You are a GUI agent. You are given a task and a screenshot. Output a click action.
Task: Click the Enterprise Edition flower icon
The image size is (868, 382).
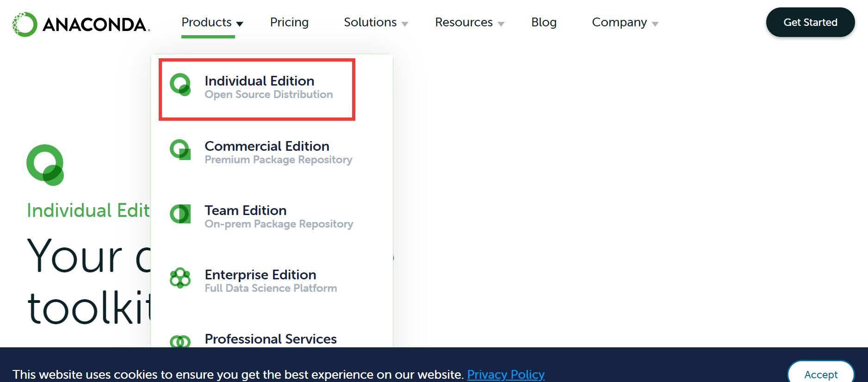coord(180,278)
